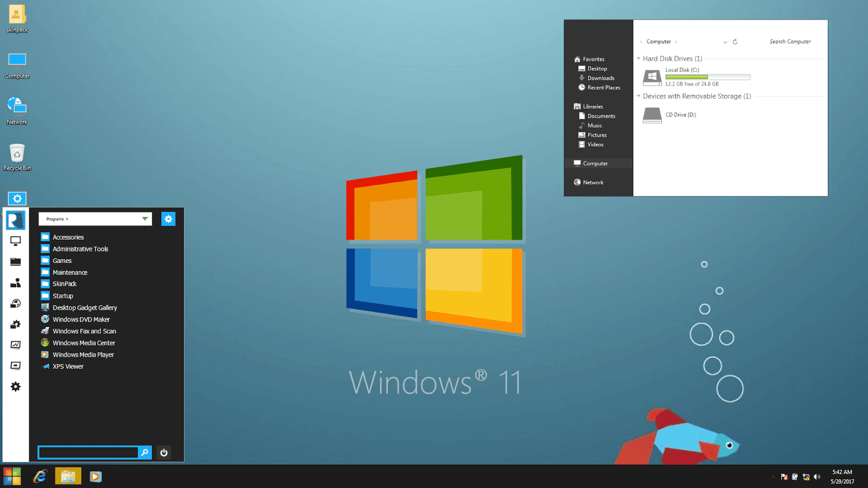Click the black folder icon in the start menu sidebar
868x488 pixels.
(16, 262)
